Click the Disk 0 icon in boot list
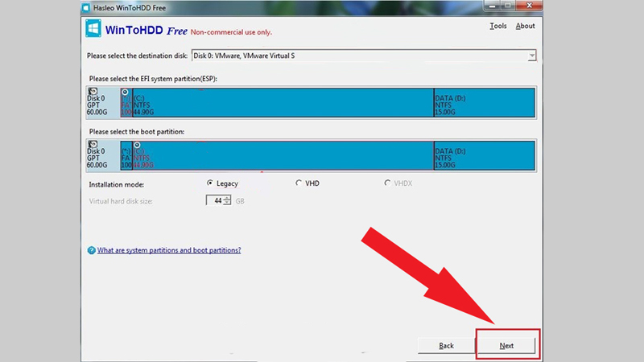 coord(93,144)
